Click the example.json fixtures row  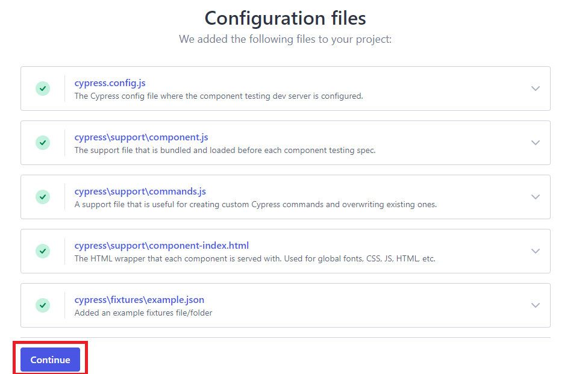coord(286,305)
